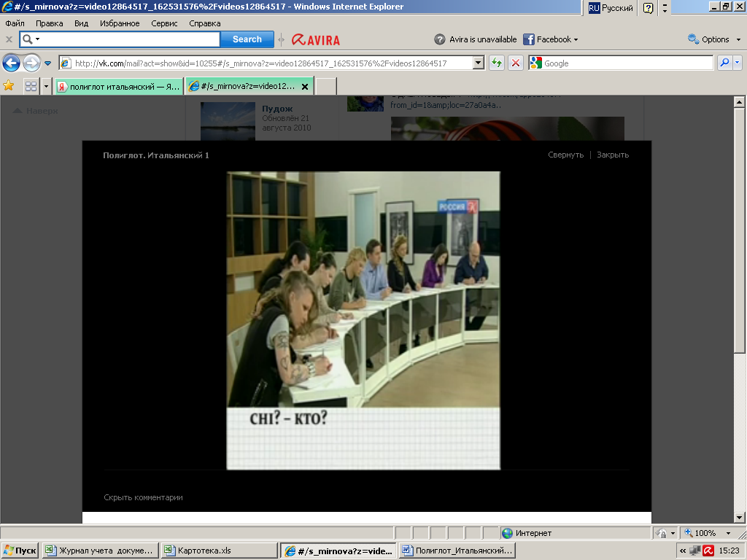This screenshot has width=747, height=560.
Task: Expand hidden tray icons chevron
Action: pos(683,551)
